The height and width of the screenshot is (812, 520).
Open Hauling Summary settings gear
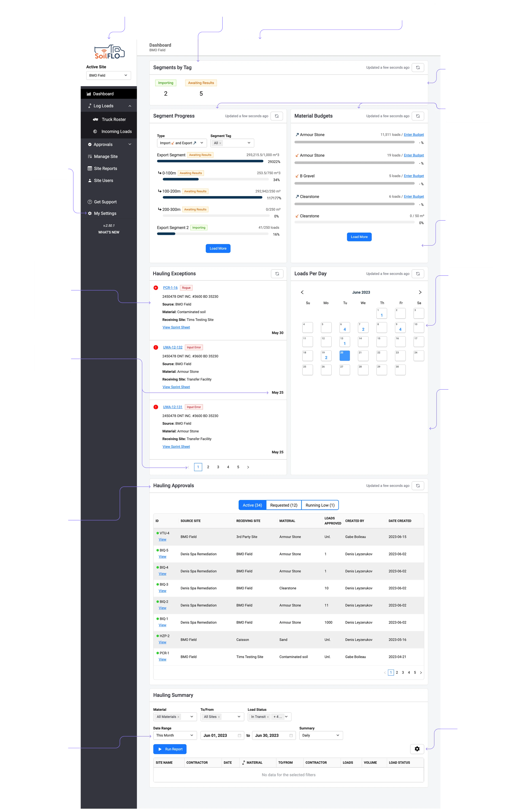point(417,749)
